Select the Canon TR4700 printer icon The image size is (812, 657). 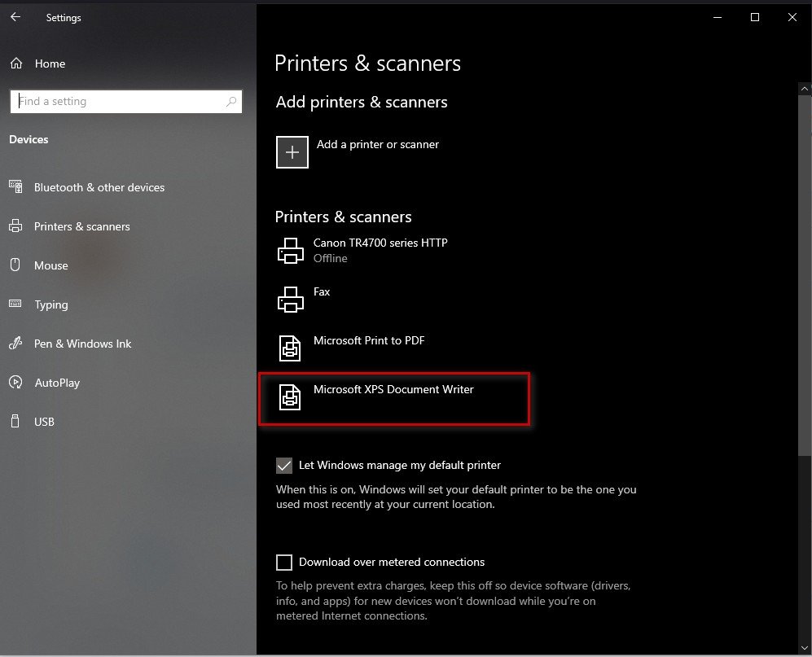point(291,251)
